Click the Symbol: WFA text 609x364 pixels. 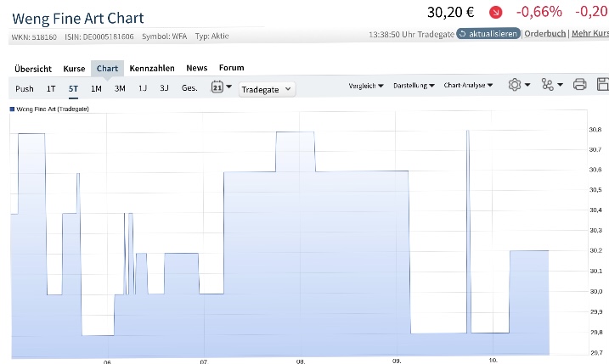coord(164,36)
